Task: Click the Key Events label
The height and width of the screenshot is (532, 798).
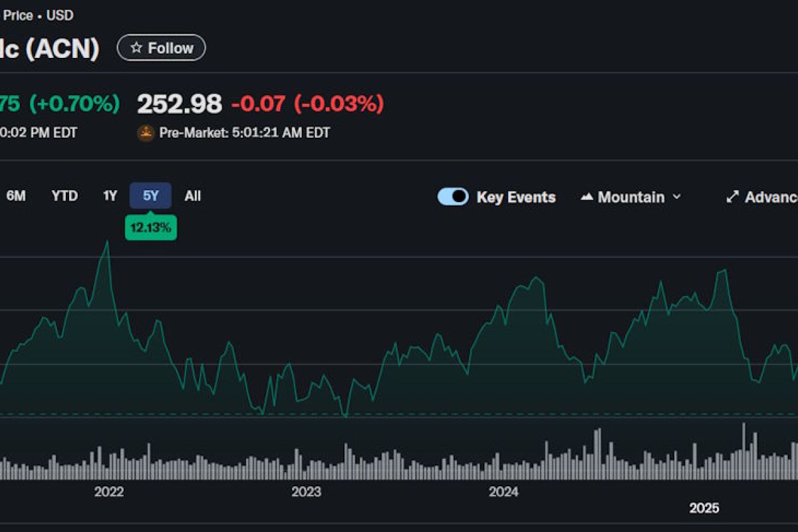Action: coord(516,197)
